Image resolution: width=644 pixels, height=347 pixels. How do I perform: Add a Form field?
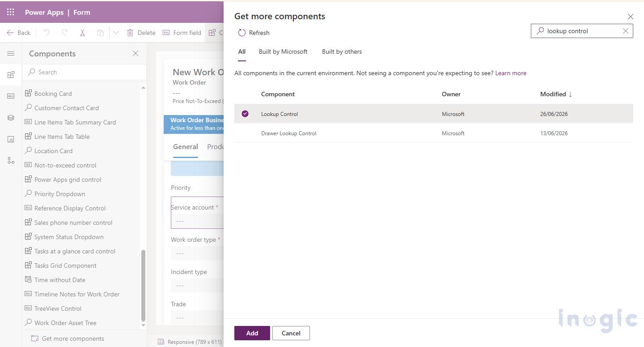pyautogui.click(x=182, y=33)
